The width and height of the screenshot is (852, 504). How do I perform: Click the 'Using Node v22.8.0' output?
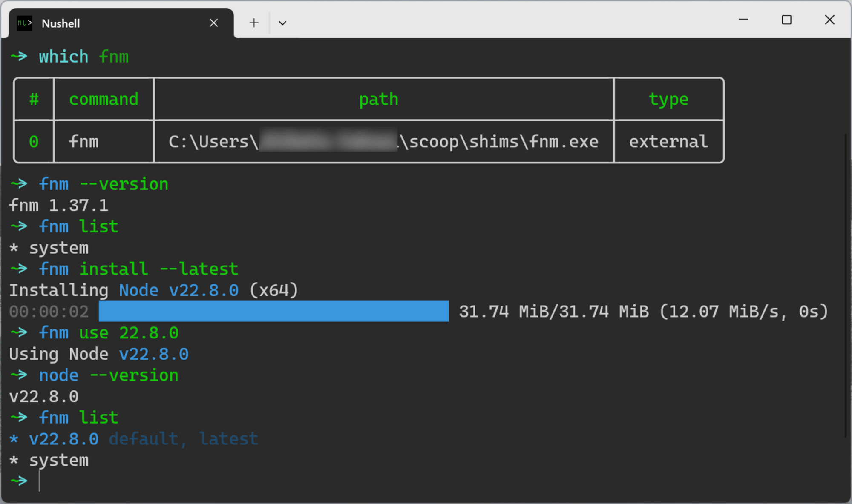coord(99,354)
